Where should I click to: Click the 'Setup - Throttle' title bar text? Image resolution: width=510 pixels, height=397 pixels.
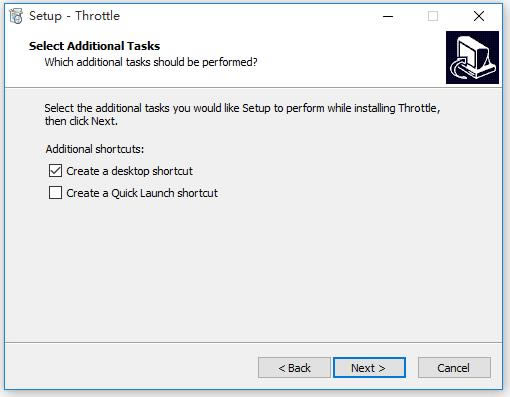pyautogui.click(x=74, y=16)
